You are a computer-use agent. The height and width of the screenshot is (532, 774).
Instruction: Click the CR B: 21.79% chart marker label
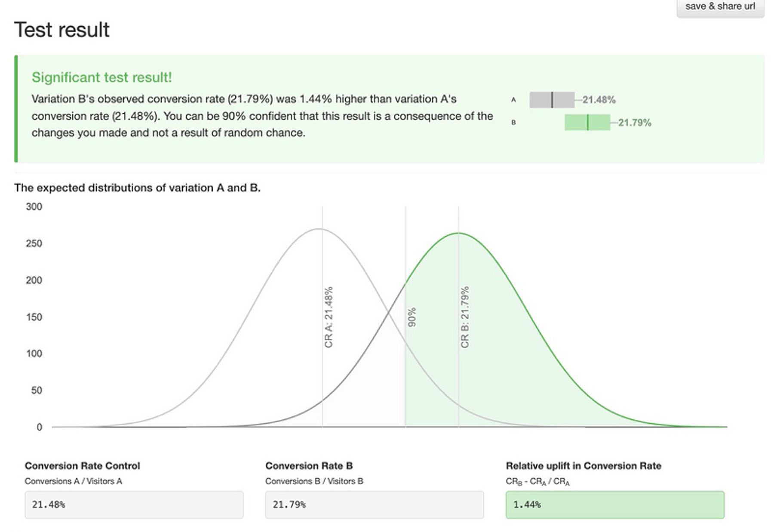pyautogui.click(x=464, y=317)
